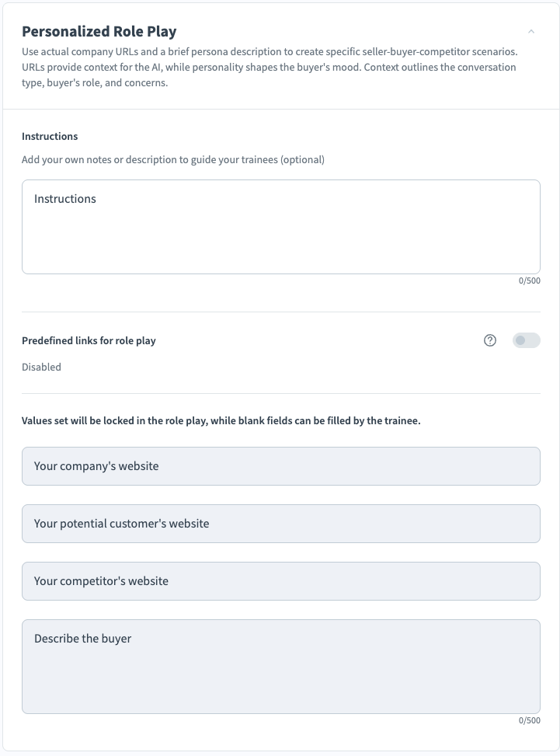Select the 'Your potential customer's website' field
The width and height of the screenshot is (560, 756).
point(280,524)
